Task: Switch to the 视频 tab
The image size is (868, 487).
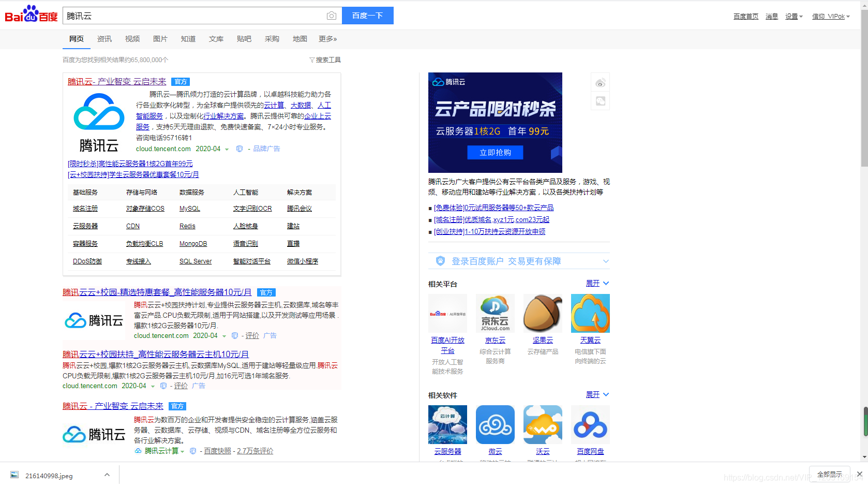Action: 132,39
